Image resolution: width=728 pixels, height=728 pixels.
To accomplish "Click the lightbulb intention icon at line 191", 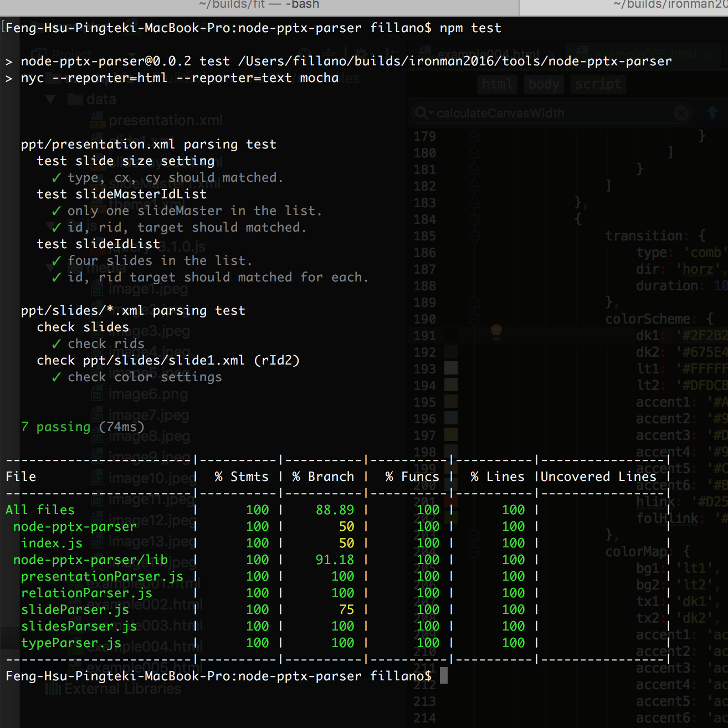I will (496, 332).
